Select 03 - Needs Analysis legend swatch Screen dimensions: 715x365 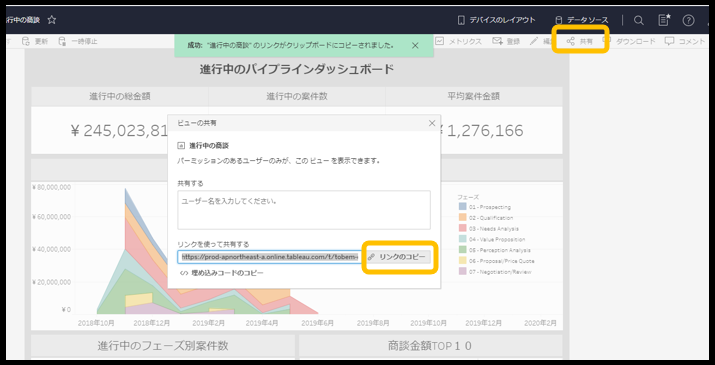pos(462,229)
